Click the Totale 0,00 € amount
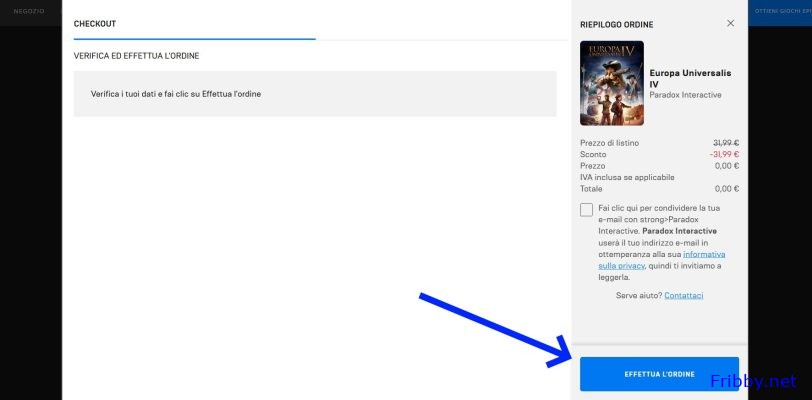This screenshot has width=812, height=400. (x=726, y=188)
